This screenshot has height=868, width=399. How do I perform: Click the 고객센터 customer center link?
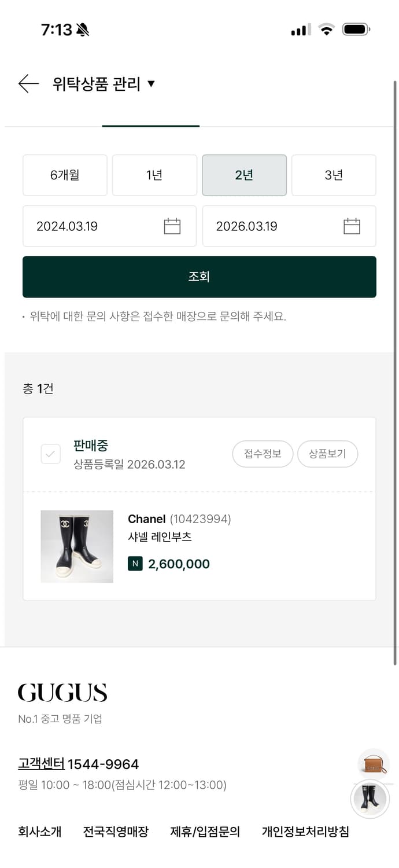pyautogui.click(x=40, y=764)
